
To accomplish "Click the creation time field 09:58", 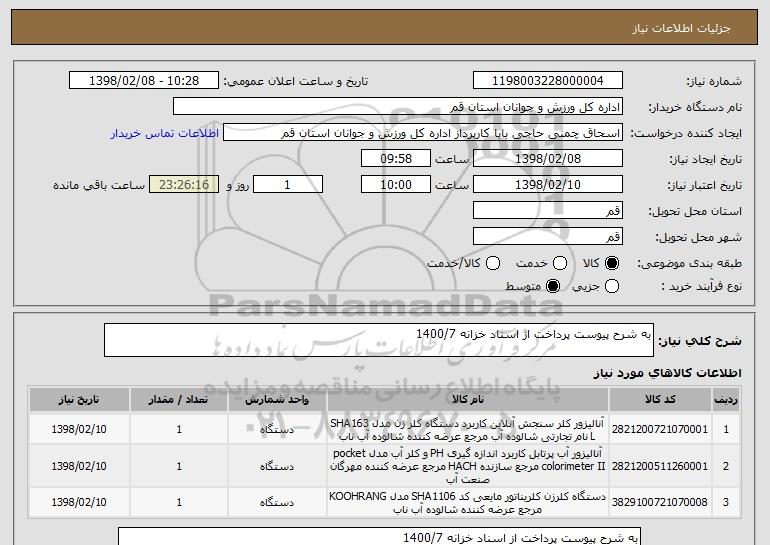I will click(x=396, y=159).
